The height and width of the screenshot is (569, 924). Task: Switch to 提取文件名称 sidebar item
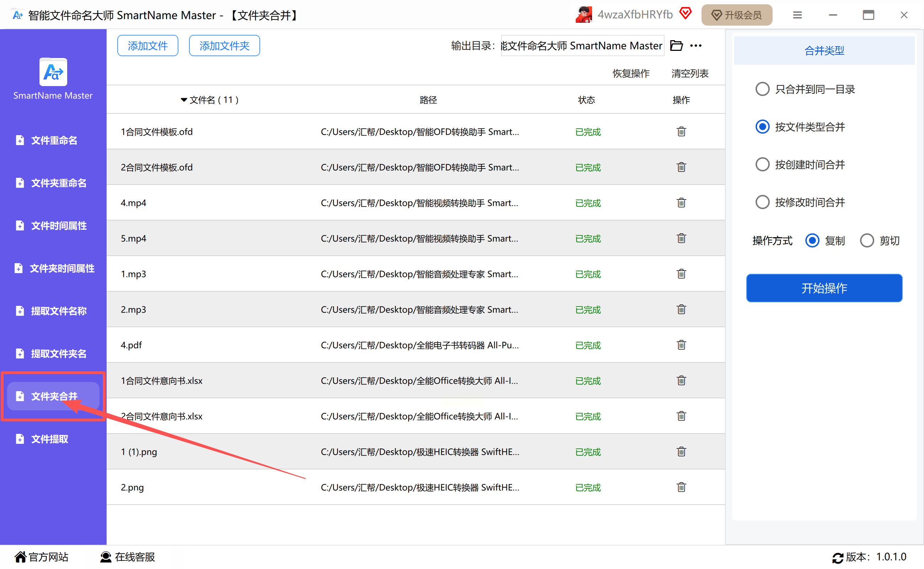coord(58,311)
